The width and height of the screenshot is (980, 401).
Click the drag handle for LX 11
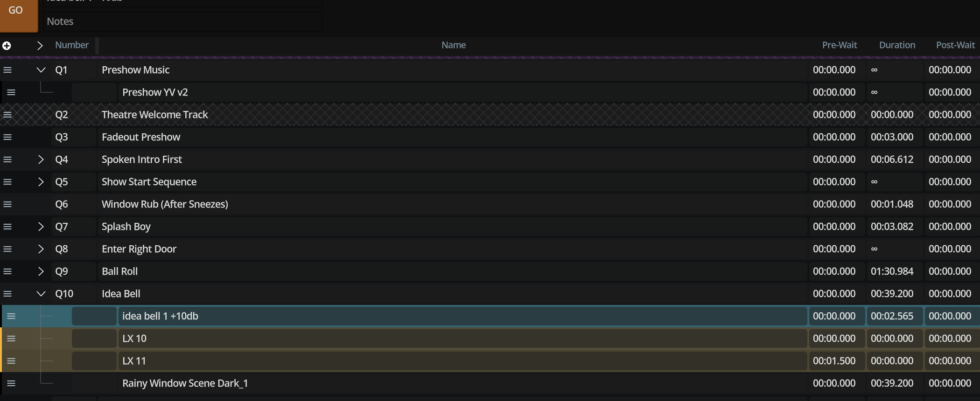11,361
